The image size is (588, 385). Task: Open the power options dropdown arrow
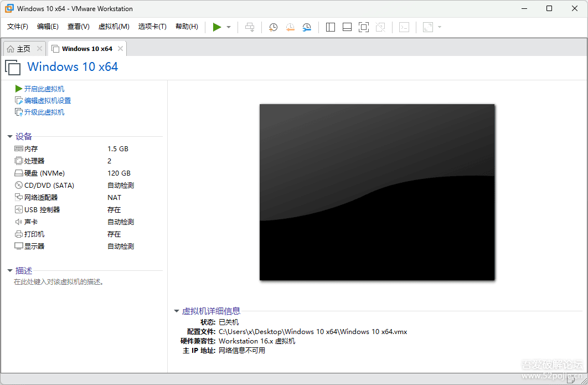coord(229,27)
